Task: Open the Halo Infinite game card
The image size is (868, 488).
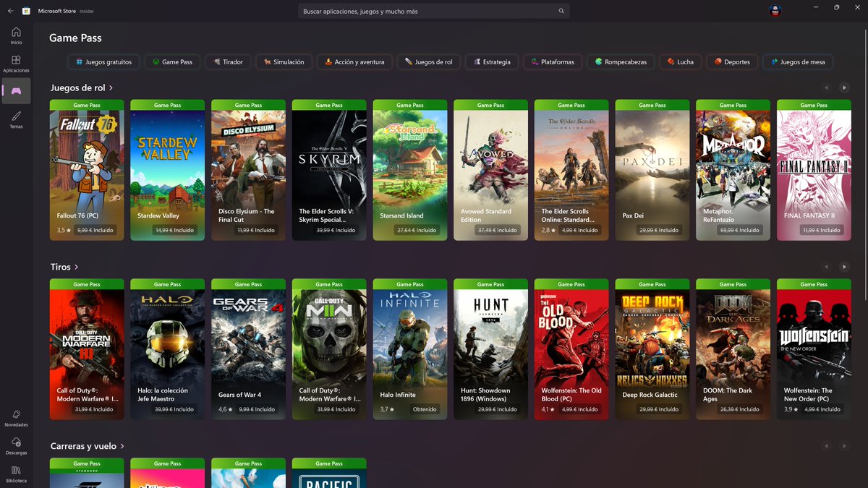Action: (410, 350)
